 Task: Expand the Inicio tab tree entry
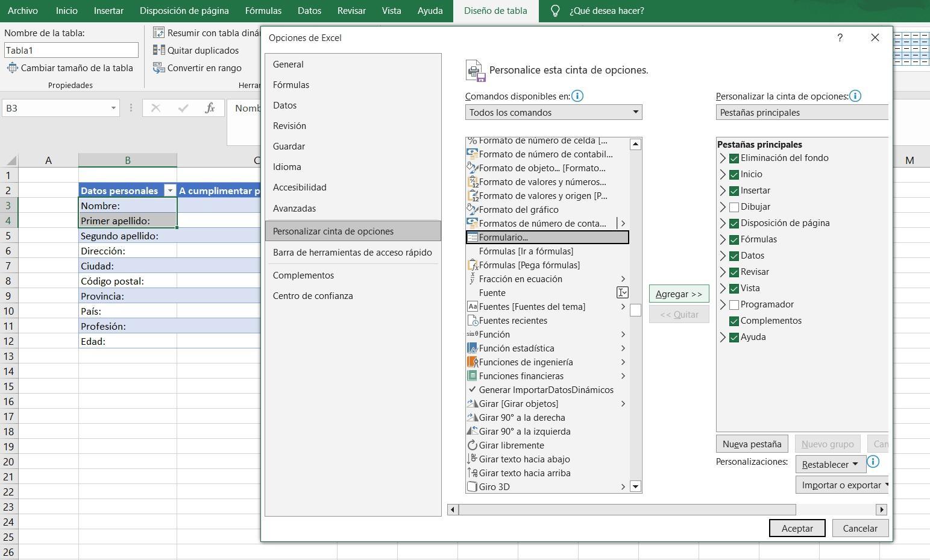coord(722,174)
